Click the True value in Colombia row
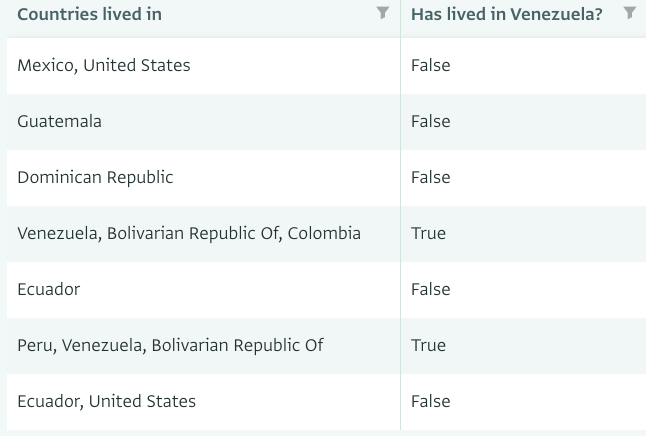 click(x=428, y=234)
